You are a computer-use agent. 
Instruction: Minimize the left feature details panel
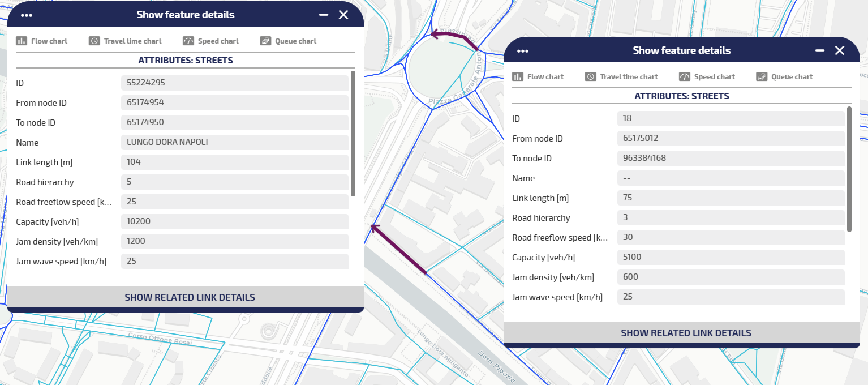[324, 15]
